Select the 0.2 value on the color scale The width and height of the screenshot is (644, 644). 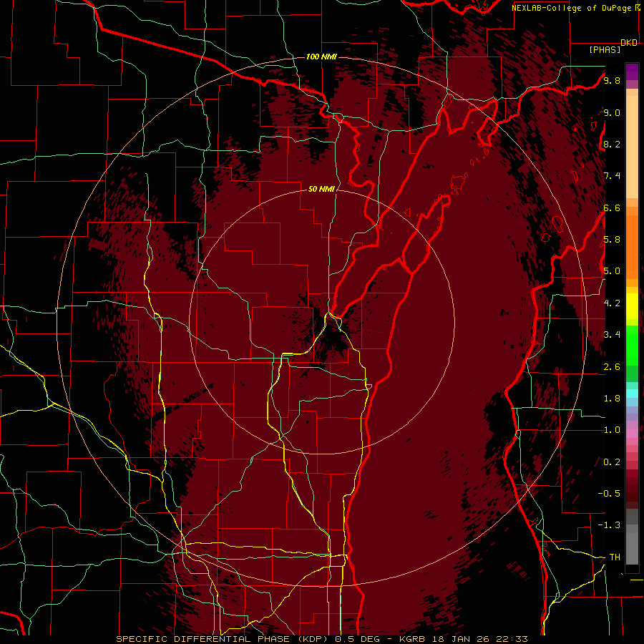coord(612,462)
